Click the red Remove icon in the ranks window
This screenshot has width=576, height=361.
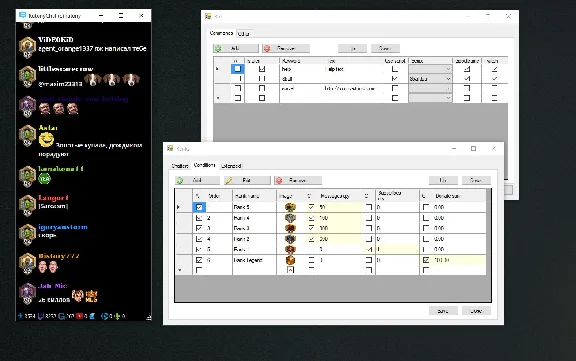coord(279,180)
